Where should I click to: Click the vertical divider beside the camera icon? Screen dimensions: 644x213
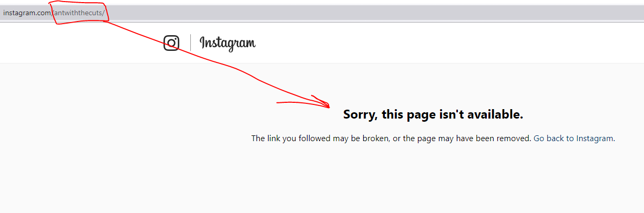pos(190,43)
